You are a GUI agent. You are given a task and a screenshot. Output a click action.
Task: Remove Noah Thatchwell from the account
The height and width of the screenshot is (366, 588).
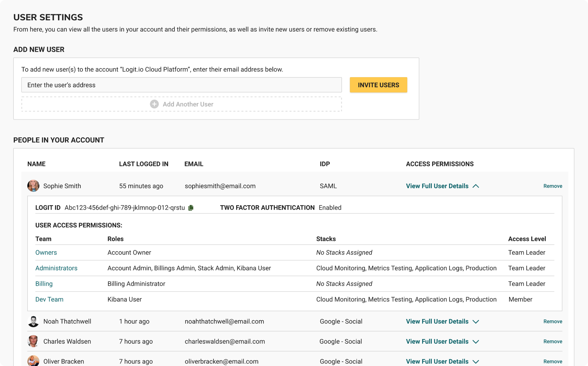(552, 321)
